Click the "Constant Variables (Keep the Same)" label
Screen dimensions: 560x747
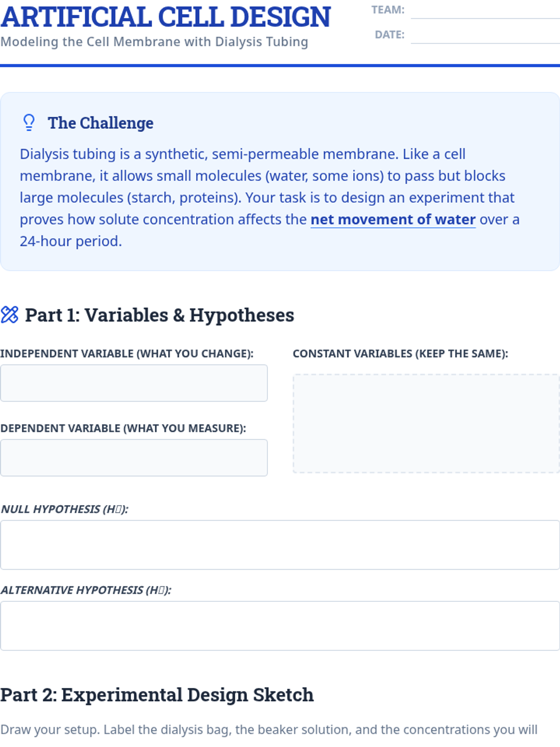[x=400, y=353]
